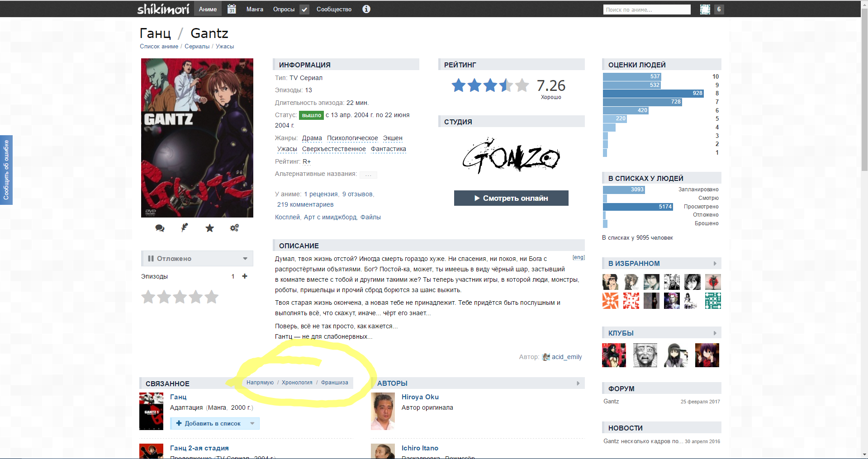Follow Ужасы breadcrumb link
This screenshot has height=459, width=868.
(x=225, y=47)
